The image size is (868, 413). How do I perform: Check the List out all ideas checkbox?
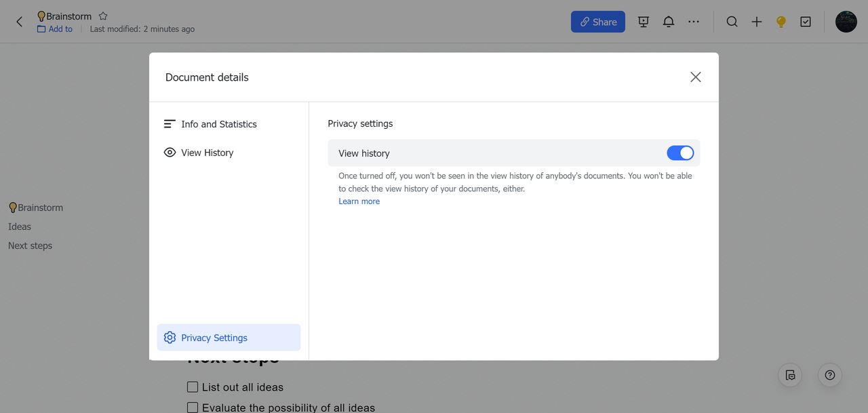193,387
